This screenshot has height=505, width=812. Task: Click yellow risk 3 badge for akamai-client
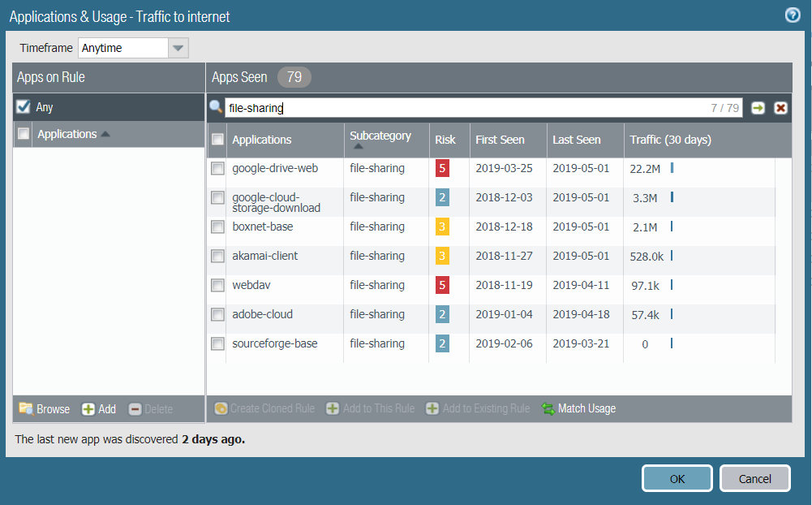(442, 256)
